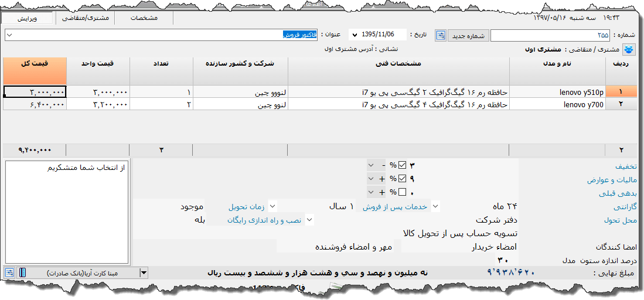Click the ۶,۴۰۰,۰۰۰ total price cell

pyautogui.click(x=35, y=104)
